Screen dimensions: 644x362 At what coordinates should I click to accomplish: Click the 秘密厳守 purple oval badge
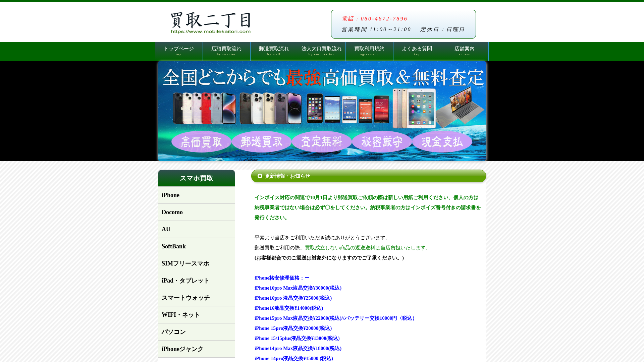tap(382, 142)
